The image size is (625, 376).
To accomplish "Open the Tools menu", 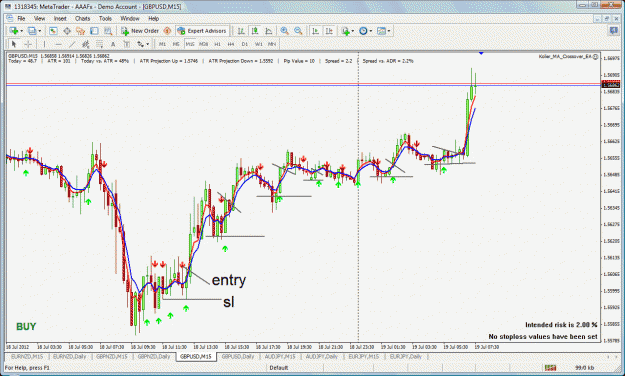I will tap(105, 18).
